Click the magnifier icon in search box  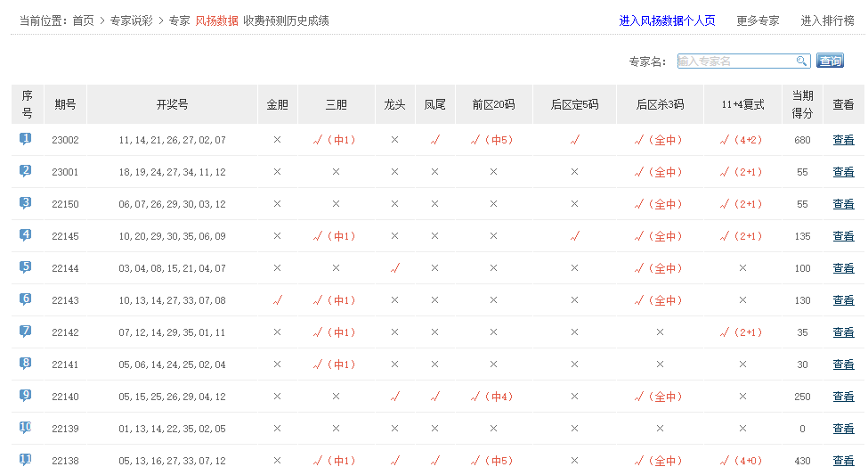(801, 61)
